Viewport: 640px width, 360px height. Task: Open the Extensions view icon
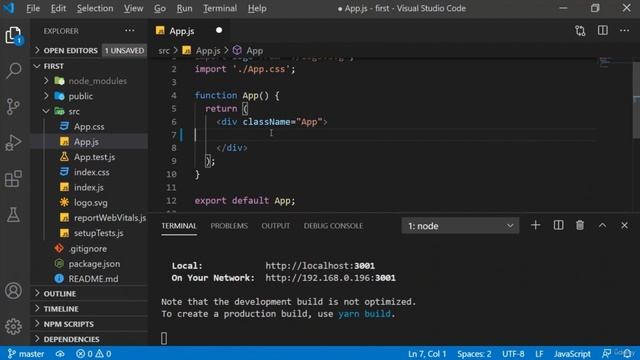coord(13,178)
